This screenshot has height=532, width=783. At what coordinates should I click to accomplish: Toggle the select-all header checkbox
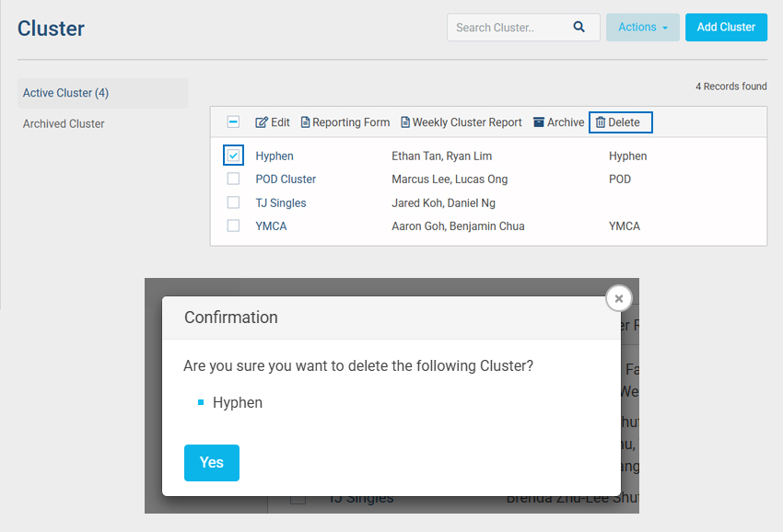pos(234,122)
